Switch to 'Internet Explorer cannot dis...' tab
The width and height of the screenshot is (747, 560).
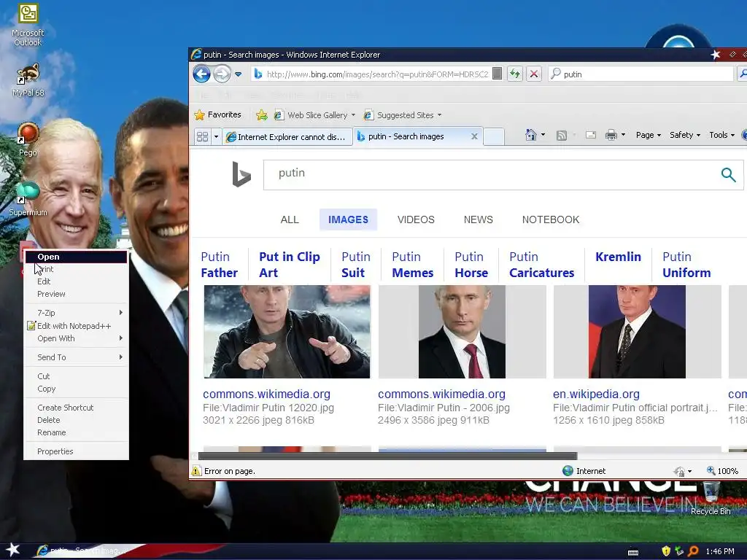287,136
